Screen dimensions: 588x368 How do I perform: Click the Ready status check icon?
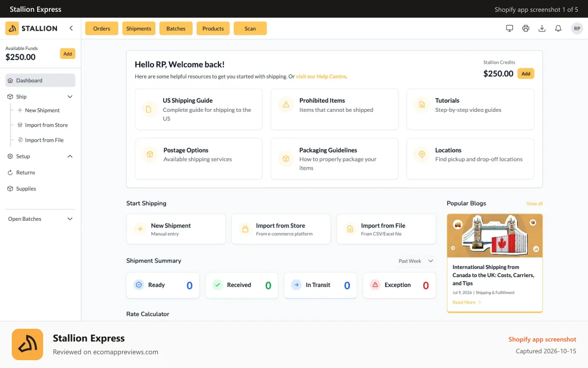coord(139,285)
